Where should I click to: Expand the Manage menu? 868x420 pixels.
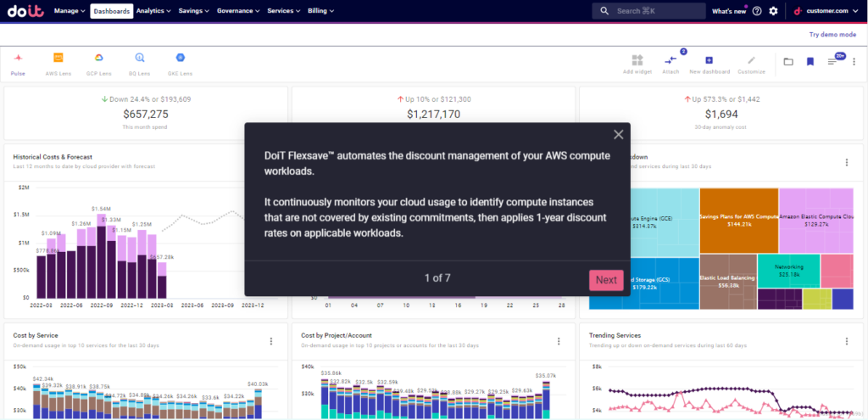[70, 11]
